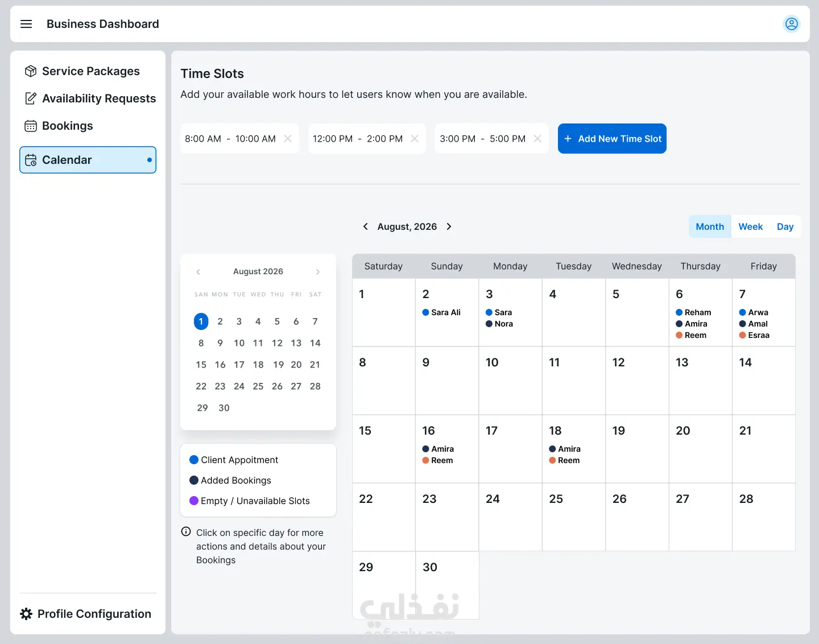Click the Client Appointment blue legend dot
The image size is (819, 644).
point(194,460)
